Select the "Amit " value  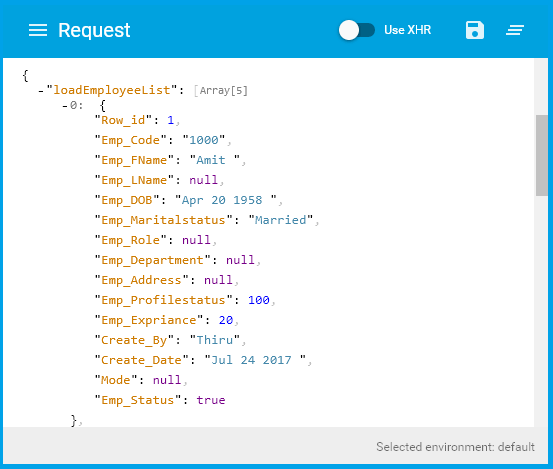215,160
